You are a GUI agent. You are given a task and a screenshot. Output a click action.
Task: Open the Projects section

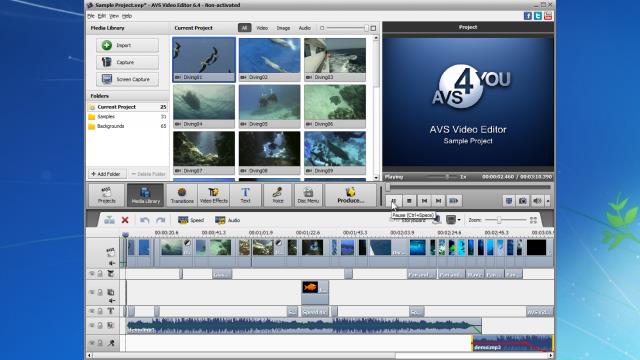point(107,195)
